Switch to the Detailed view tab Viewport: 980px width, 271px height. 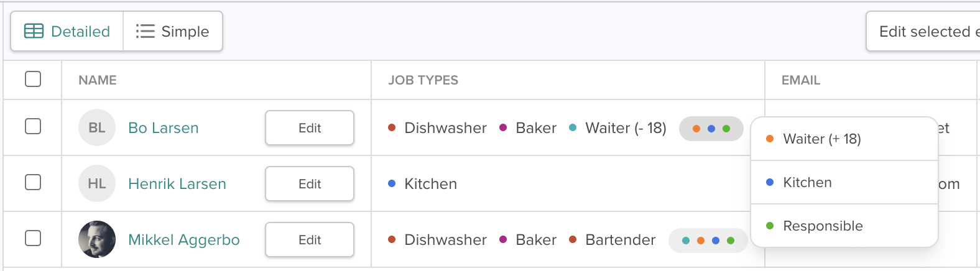point(67,31)
